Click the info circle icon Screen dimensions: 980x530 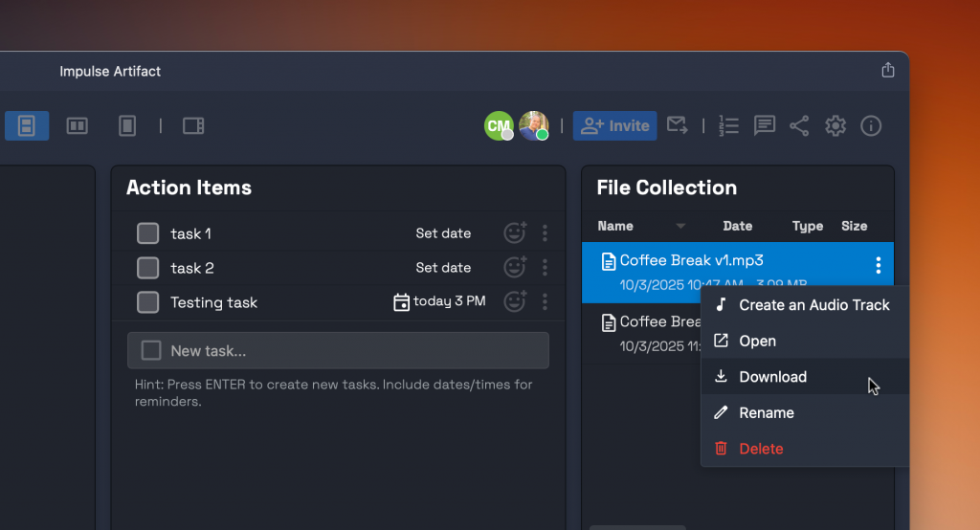tap(871, 125)
